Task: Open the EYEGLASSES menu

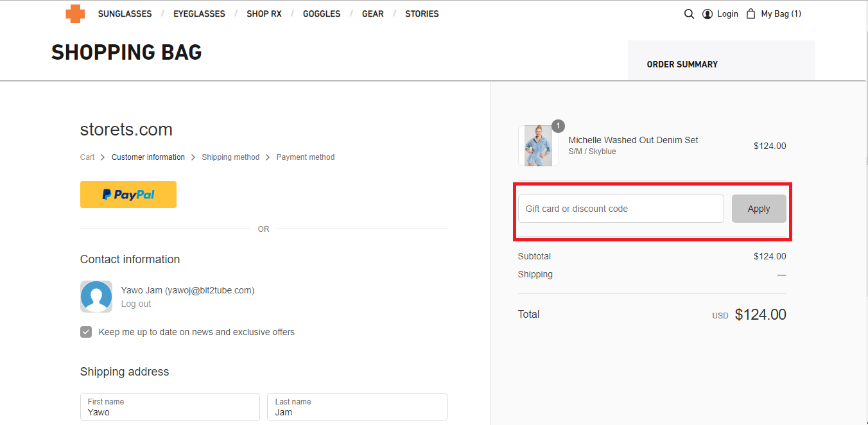Action: click(x=199, y=13)
